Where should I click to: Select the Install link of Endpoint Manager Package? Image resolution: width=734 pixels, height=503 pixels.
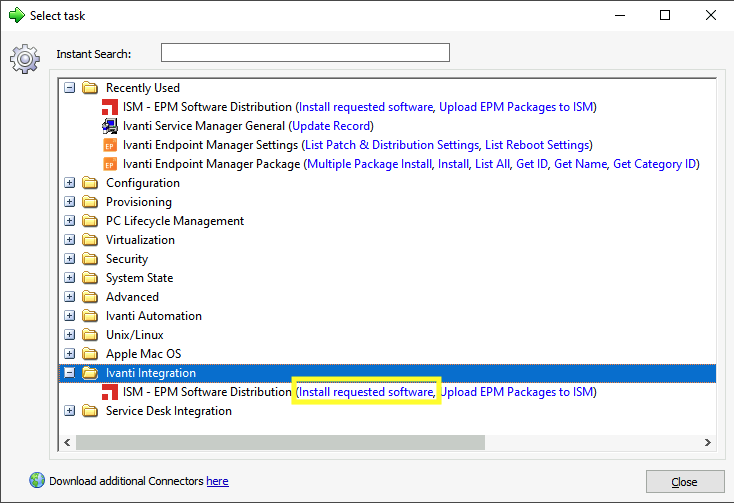click(x=453, y=164)
